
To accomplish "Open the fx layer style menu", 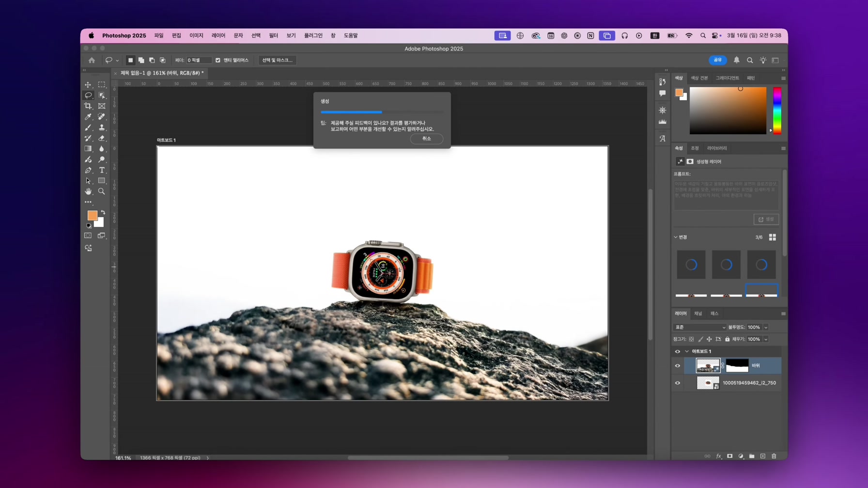I will pos(718,456).
